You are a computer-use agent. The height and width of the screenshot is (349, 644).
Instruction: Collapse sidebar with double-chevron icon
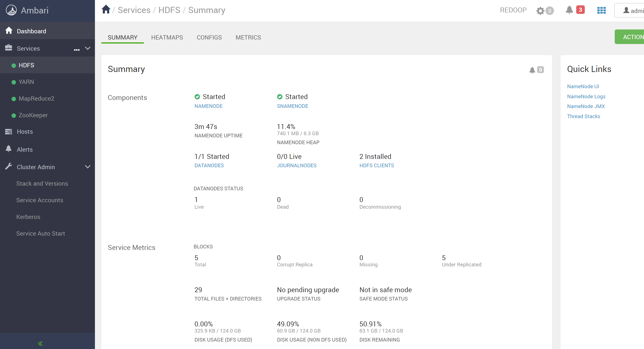(x=40, y=343)
